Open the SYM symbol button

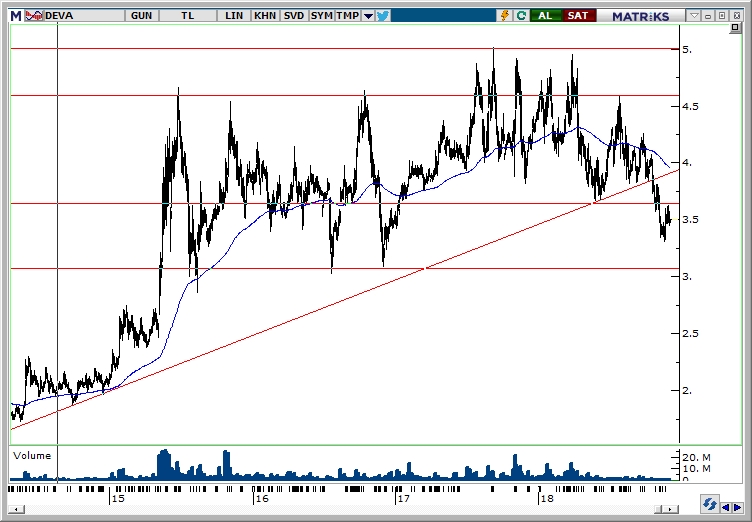(x=321, y=16)
